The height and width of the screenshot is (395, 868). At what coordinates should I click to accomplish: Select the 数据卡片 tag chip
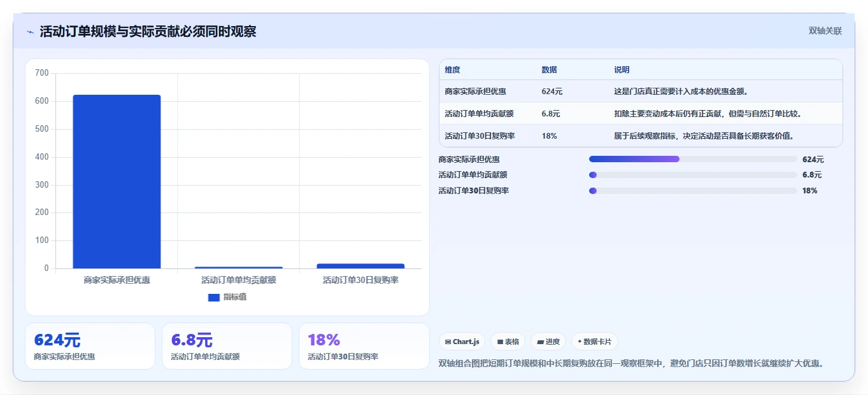click(x=594, y=342)
